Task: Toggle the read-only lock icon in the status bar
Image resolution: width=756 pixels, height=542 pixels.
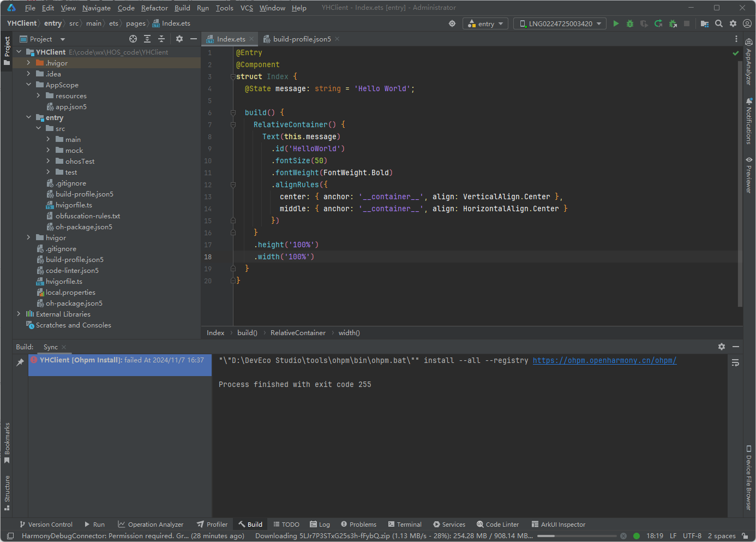Action: [745, 536]
